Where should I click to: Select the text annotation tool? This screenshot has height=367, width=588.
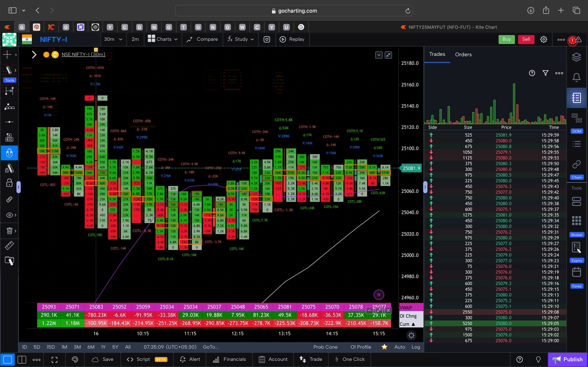9,137
